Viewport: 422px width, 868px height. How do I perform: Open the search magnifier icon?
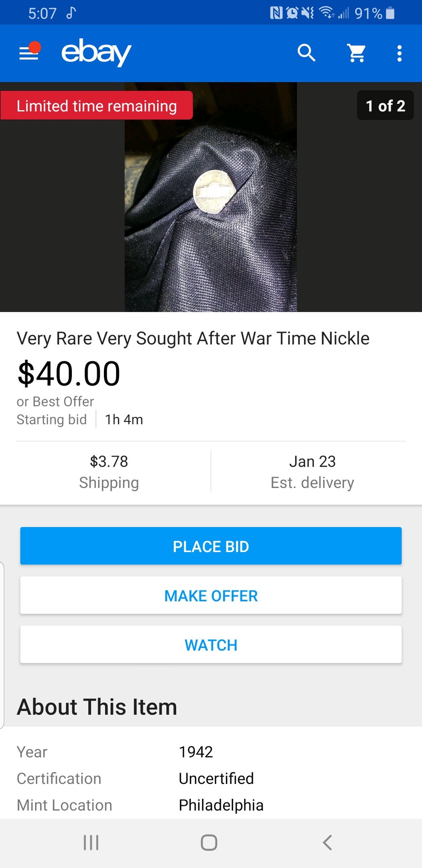click(x=306, y=53)
